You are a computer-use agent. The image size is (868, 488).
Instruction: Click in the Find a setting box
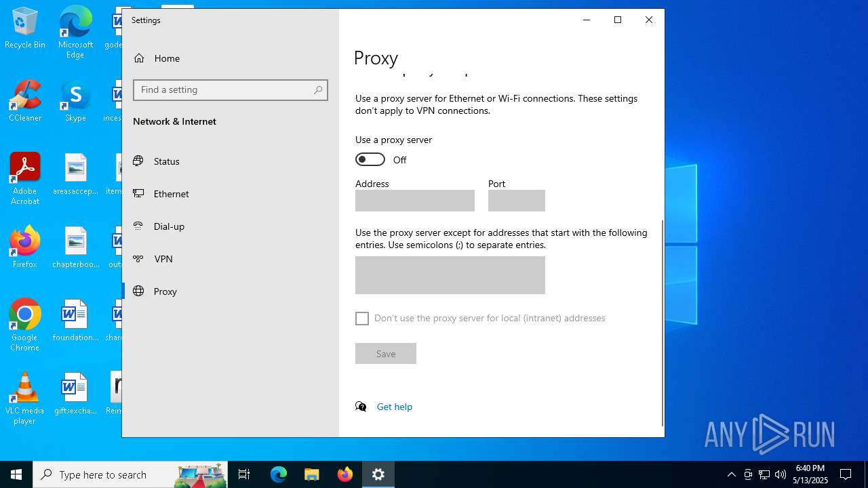[x=231, y=90]
